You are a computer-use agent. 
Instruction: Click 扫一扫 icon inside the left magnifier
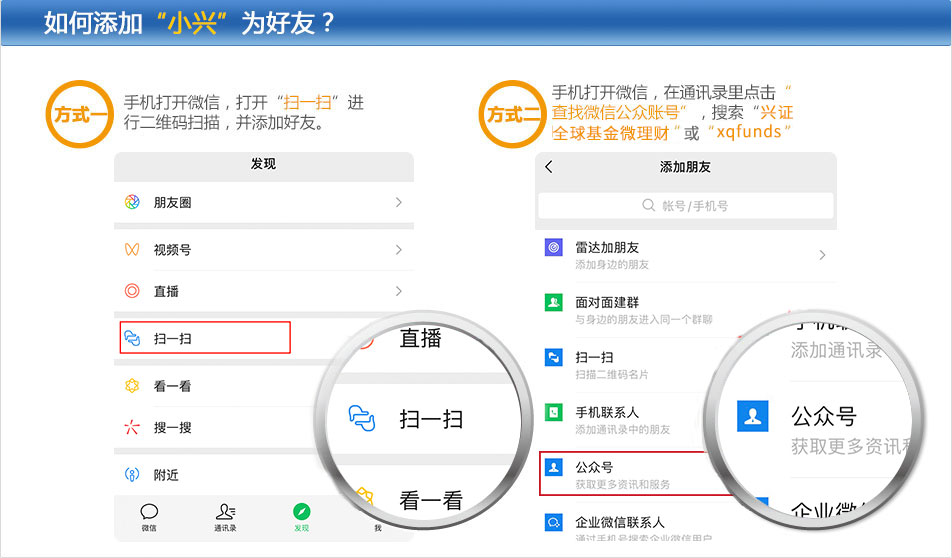point(362,418)
